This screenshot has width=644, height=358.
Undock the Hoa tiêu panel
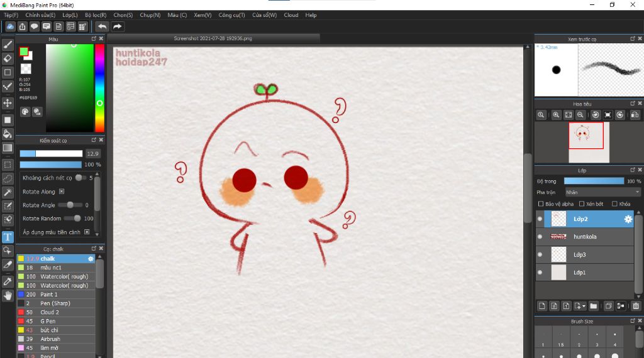[633, 104]
